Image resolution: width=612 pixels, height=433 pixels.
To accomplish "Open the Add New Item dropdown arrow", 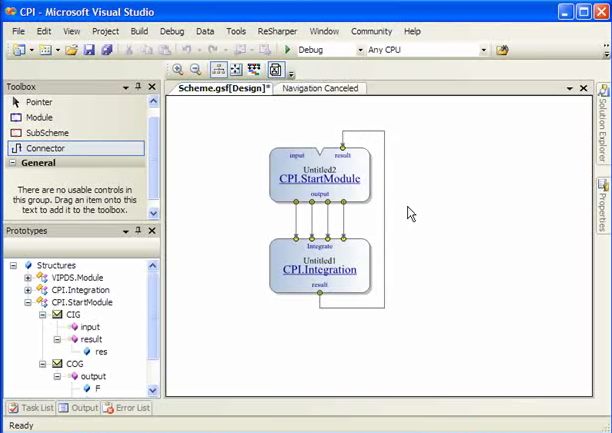I will pos(58,50).
